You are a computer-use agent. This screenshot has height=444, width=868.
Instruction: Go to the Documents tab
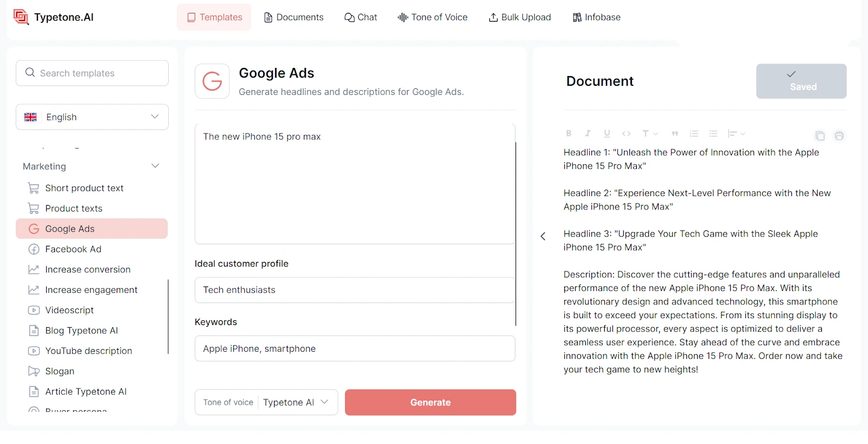point(293,17)
